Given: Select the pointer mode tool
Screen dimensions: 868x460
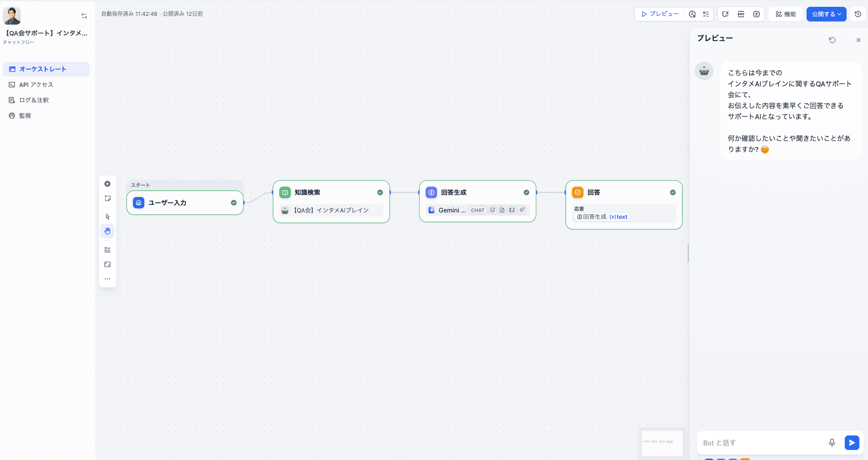Looking at the screenshot, I should coord(107,217).
